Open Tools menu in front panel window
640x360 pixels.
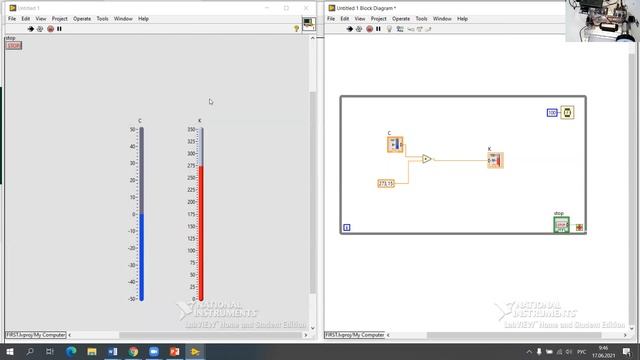[102, 19]
